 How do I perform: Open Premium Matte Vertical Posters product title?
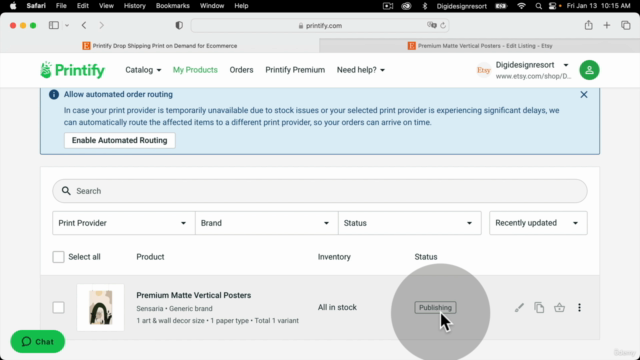tap(193, 295)
